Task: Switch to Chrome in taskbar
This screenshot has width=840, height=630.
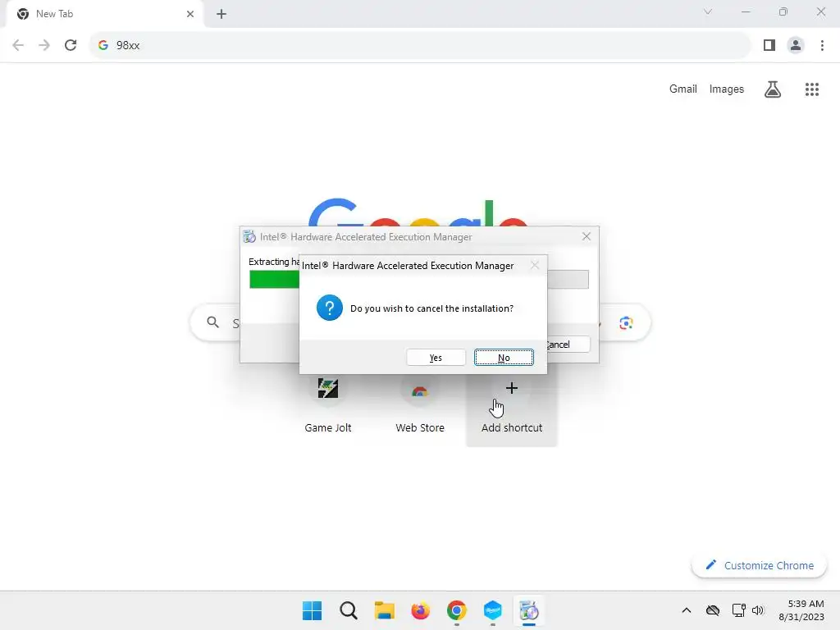Action: 456,610
